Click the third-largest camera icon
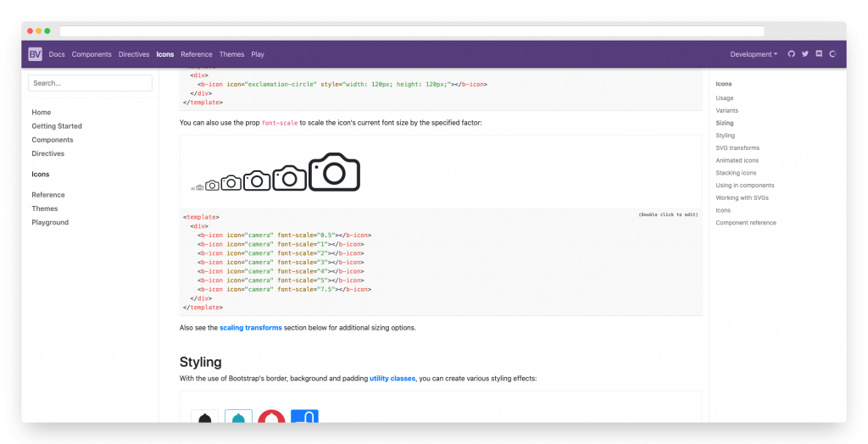Image resolution: width=868 pixels, height=444 pixels. coord(257,180)
